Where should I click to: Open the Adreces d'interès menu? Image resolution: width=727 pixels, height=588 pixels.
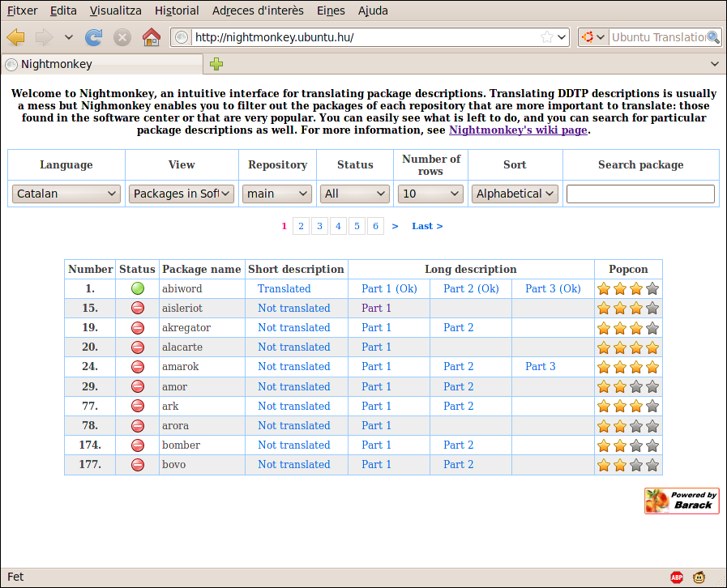258,11
